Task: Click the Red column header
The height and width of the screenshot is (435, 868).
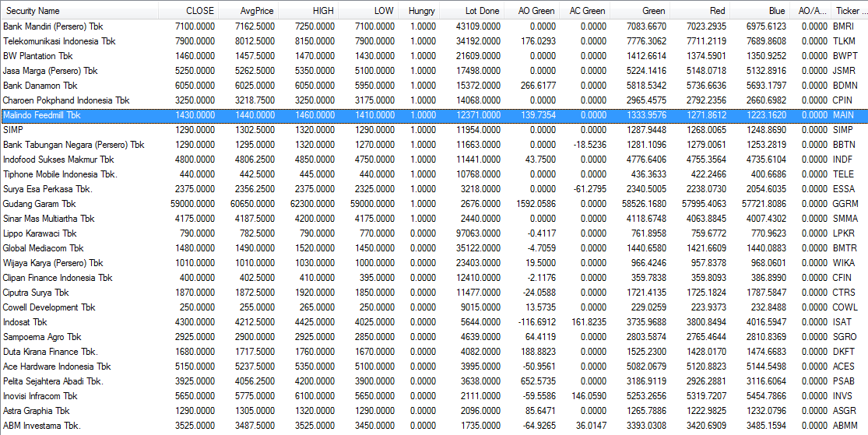Action: click(700, 11)
